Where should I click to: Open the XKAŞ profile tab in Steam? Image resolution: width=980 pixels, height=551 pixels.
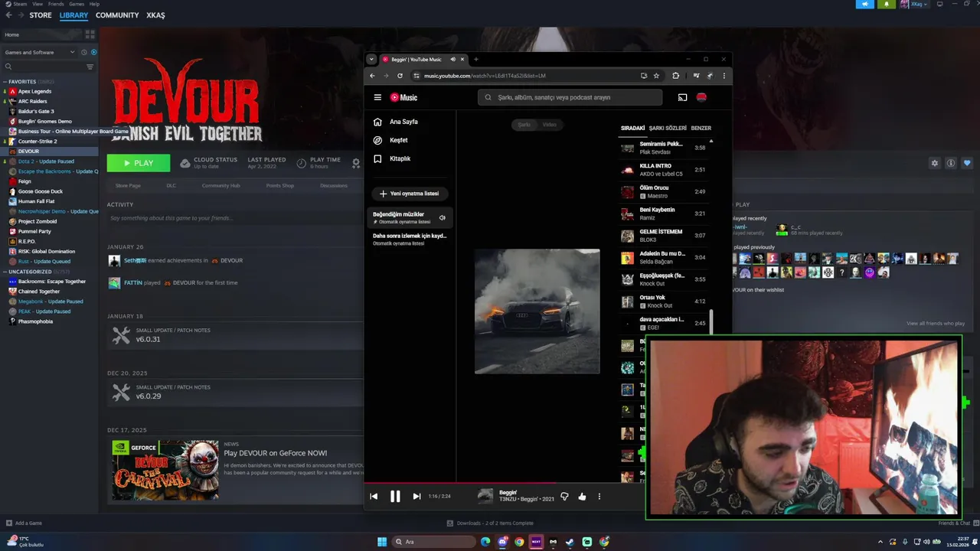pyautogui.click(x=155, y=15)
